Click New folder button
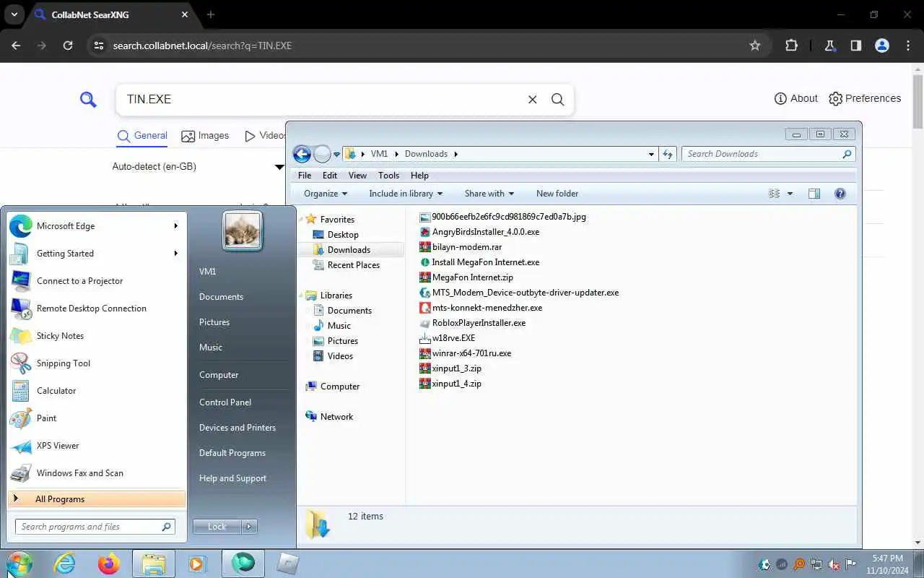This screenshot has width=924, height=578. 557,194
